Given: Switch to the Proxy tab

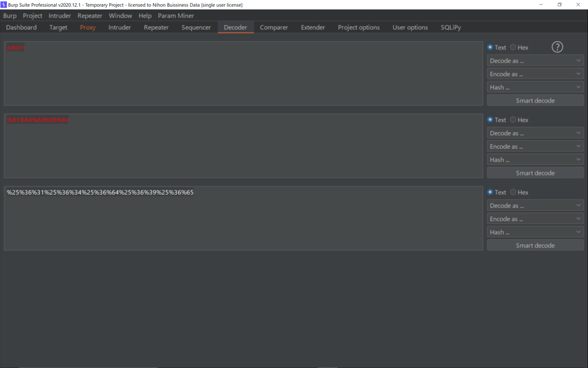Looking at the screenshot, I should [x=88, y=27].
